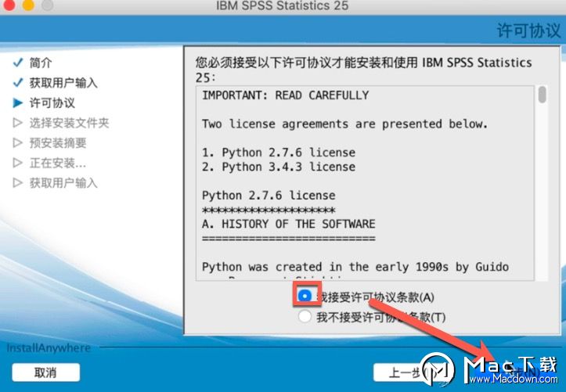The height and width of the screenshot is (392, 566).
Task: Click the list line "1. Python 2.7.6 license"
Action: [279, 153]
